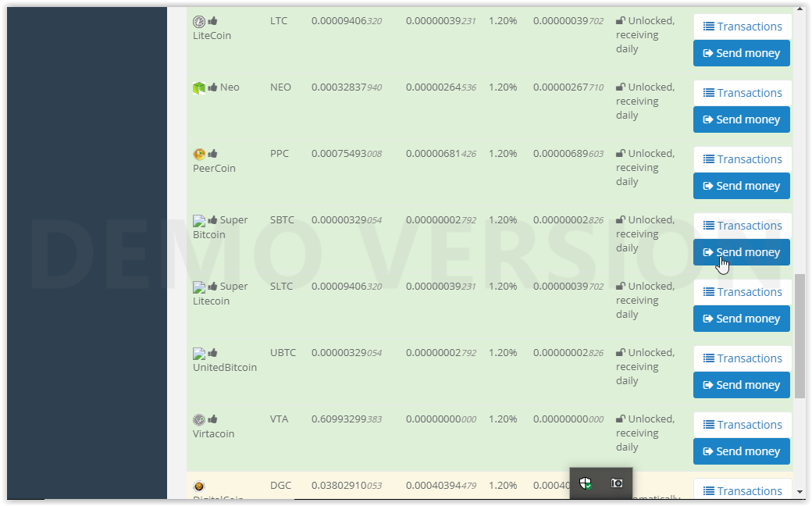
Task: Click the UnitedBitcoin broken image icon
Action: pyautogui.click(x=199, y=353)
